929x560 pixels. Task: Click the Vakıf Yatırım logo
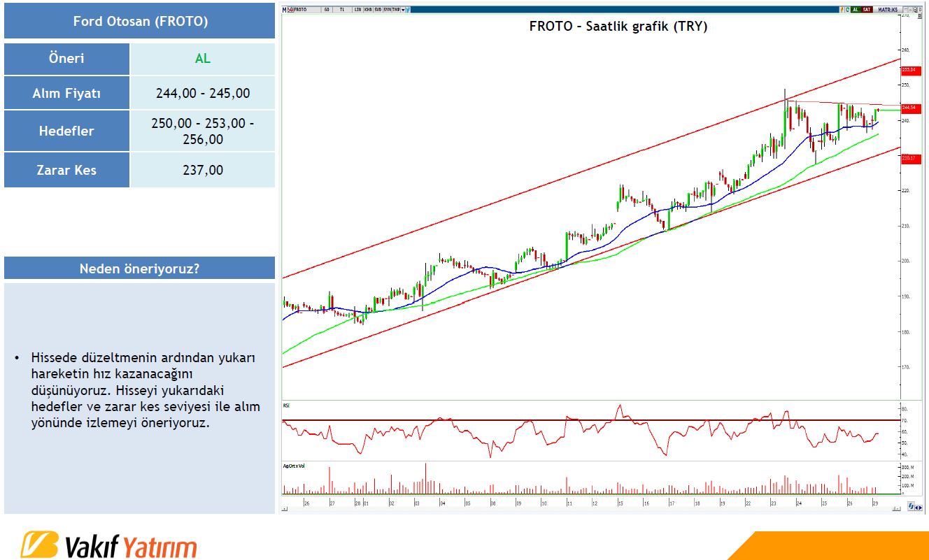pyautogui.click(x=108, y=545)
